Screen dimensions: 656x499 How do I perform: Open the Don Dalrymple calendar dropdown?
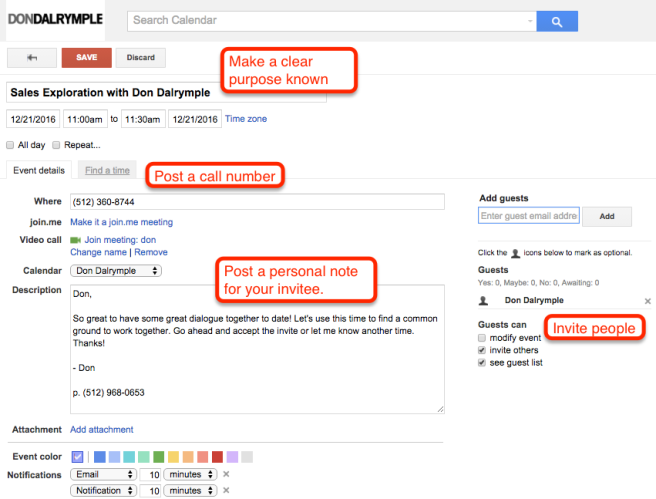118,270
